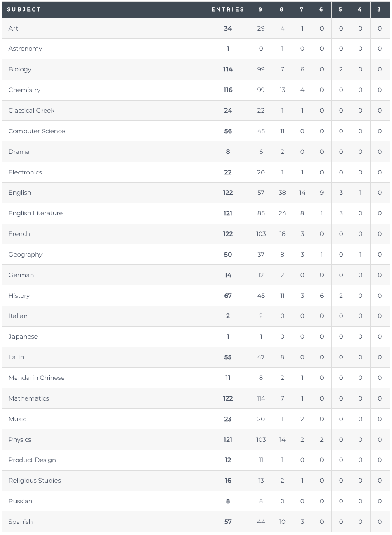
Task: Select the Spanish entries count 57
Action: click(228, 522)
